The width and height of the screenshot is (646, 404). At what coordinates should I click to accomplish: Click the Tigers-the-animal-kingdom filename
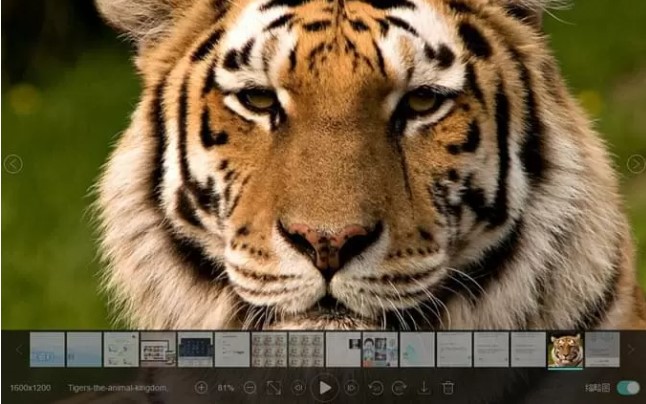(118, 388)
